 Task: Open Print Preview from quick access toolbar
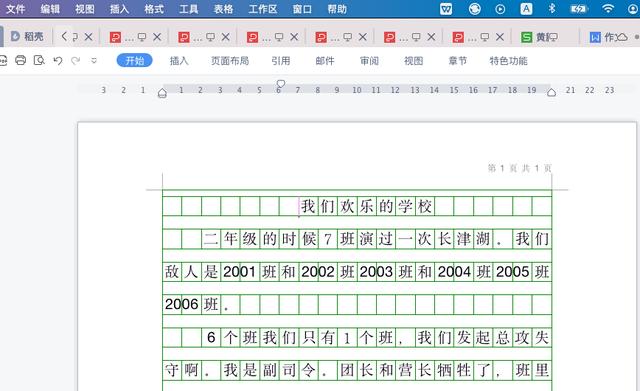pos(39,60)
